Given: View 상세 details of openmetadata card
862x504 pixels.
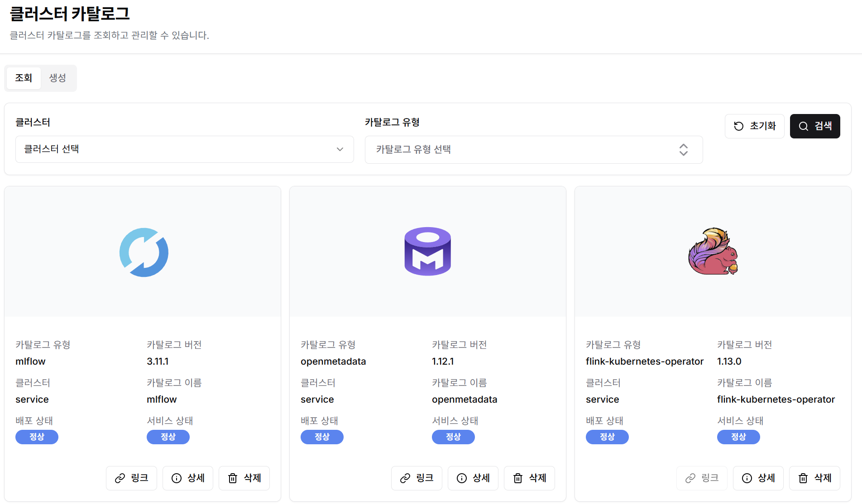Looking at the screenshot, I should click(x=473, y=478).
